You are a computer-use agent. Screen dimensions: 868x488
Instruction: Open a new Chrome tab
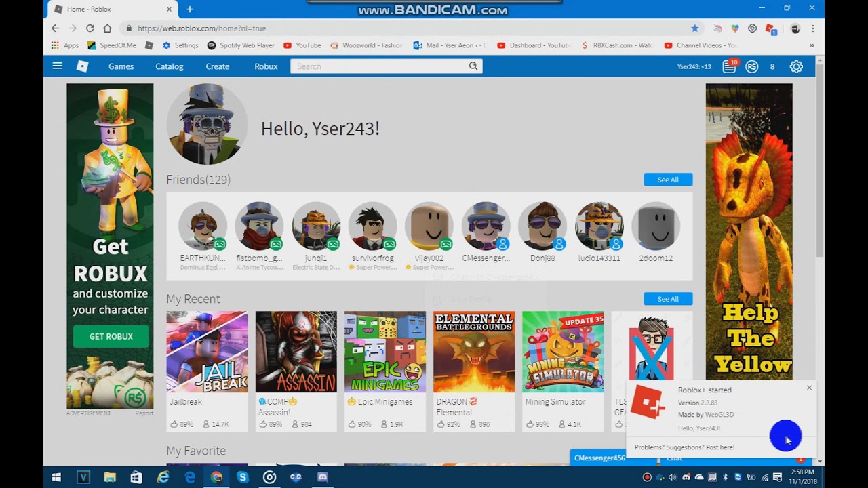190,9
